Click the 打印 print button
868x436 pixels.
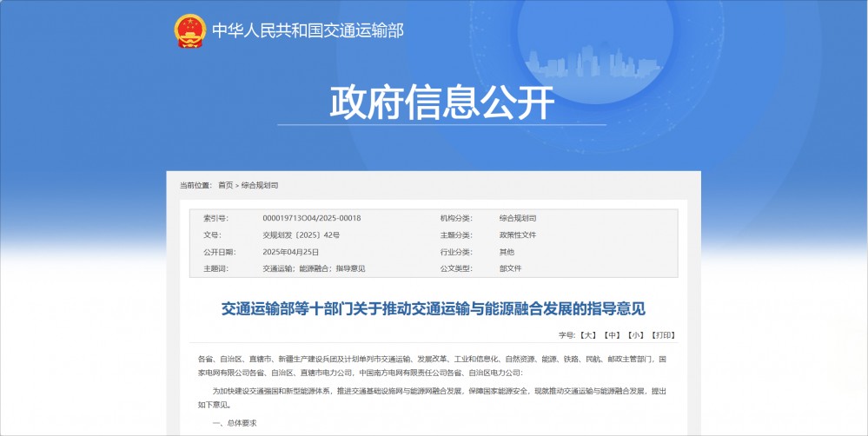(663, 335)
